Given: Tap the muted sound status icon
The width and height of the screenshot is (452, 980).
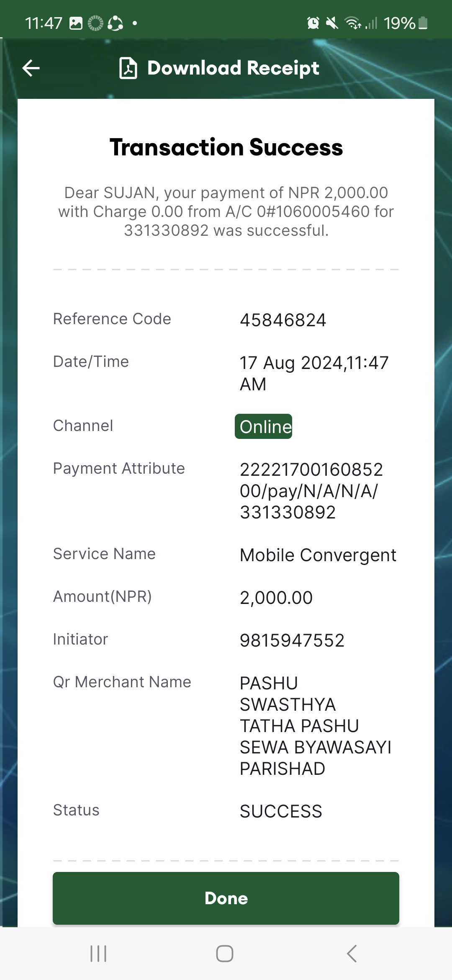Looking at the screenshot, I should [x=332, y=23].
